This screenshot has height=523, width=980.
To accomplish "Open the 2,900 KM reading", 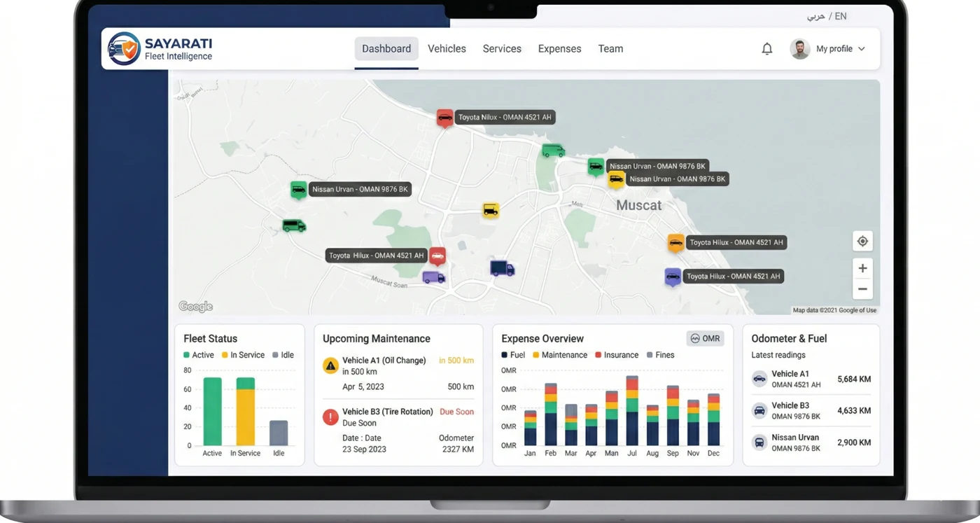I will click(854, 442).
